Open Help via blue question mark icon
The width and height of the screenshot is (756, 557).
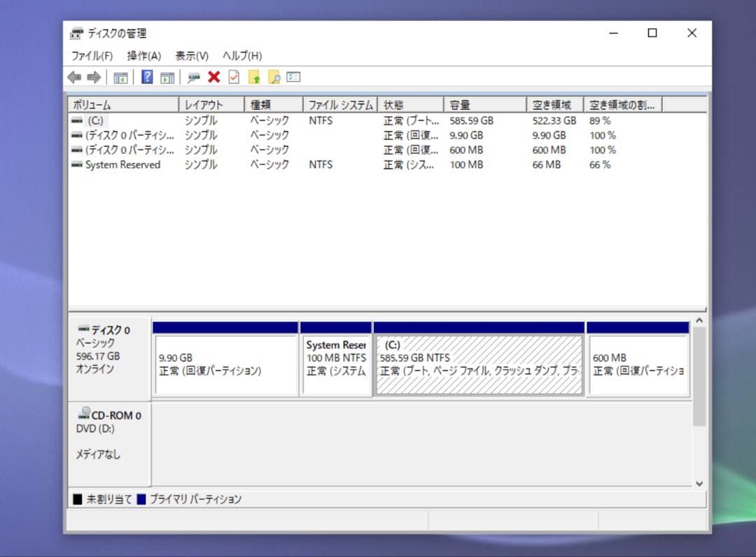(x=147, y=77)
